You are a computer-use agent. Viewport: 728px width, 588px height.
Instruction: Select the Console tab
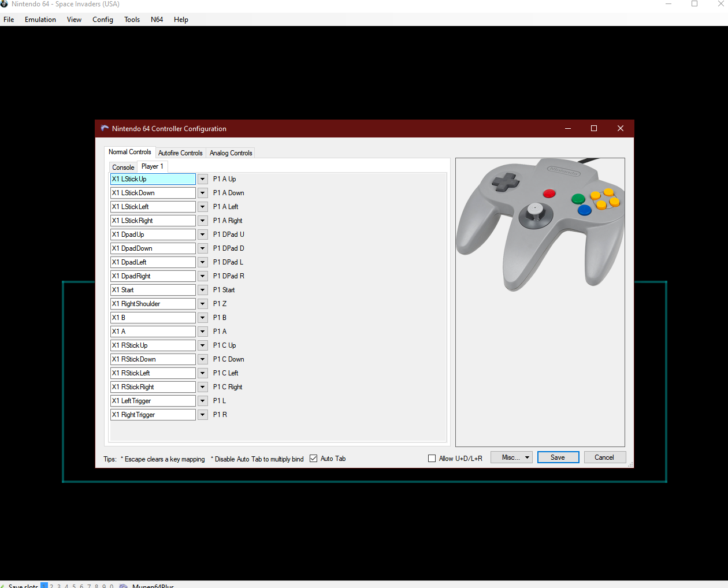pos(123,168)
